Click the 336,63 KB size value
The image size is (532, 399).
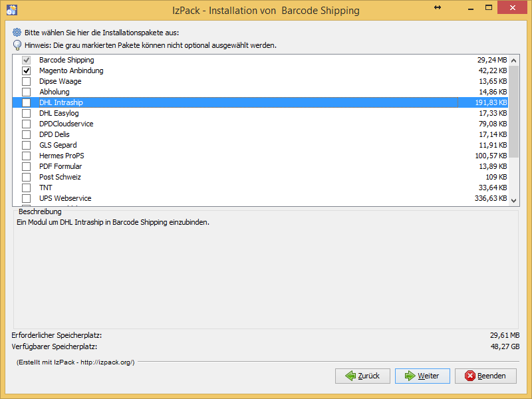[x=491, y=198]
